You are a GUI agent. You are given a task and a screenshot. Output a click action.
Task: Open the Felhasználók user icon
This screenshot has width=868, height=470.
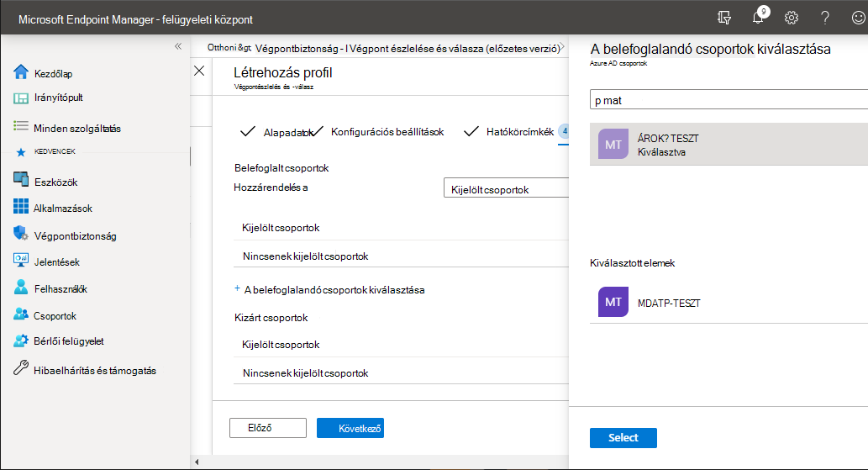click(21, 287)
